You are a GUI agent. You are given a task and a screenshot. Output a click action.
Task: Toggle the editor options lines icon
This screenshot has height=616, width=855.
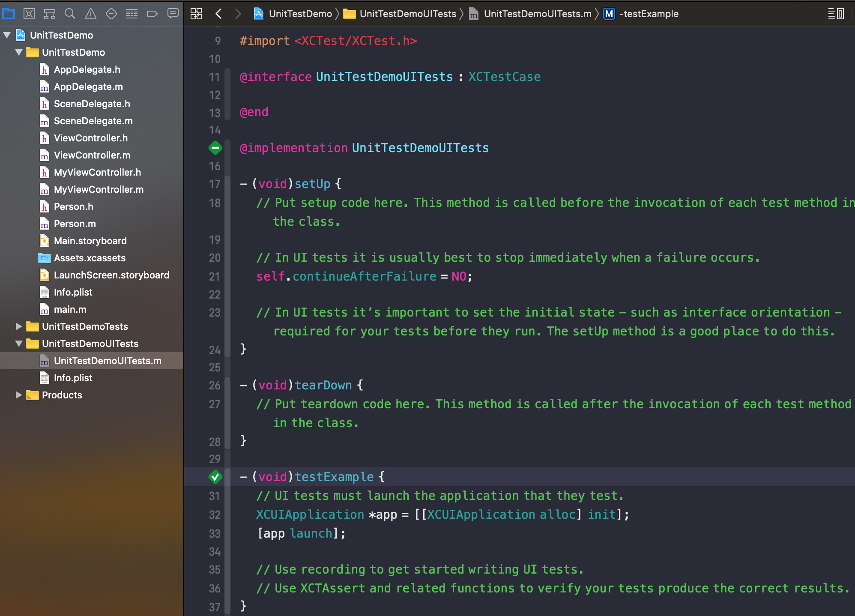pyautogui.click(x=835, y=14)
